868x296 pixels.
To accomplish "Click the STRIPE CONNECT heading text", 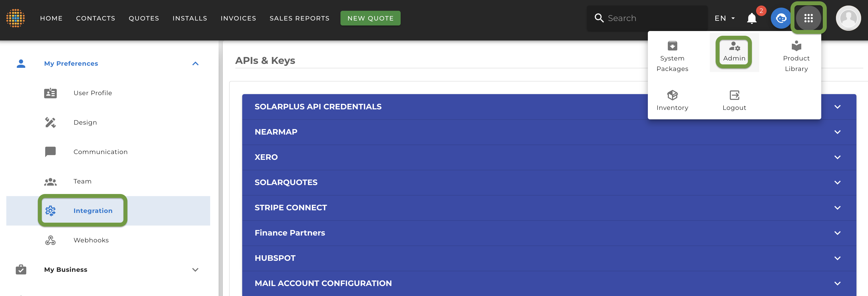I will tap(291, 208).
